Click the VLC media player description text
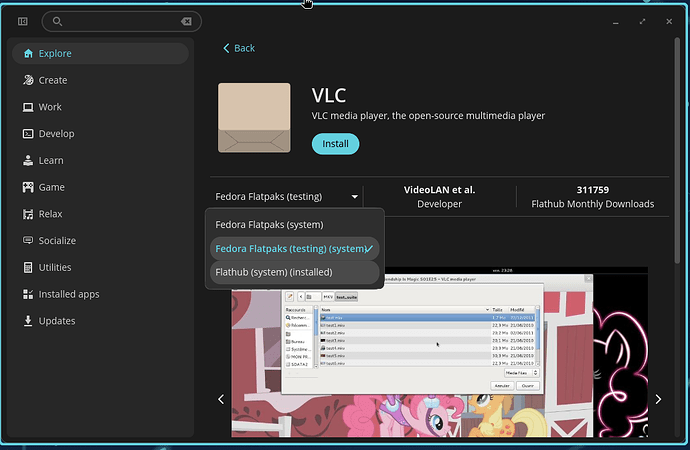This screenshot has height=450, width=690. (428, 116)
